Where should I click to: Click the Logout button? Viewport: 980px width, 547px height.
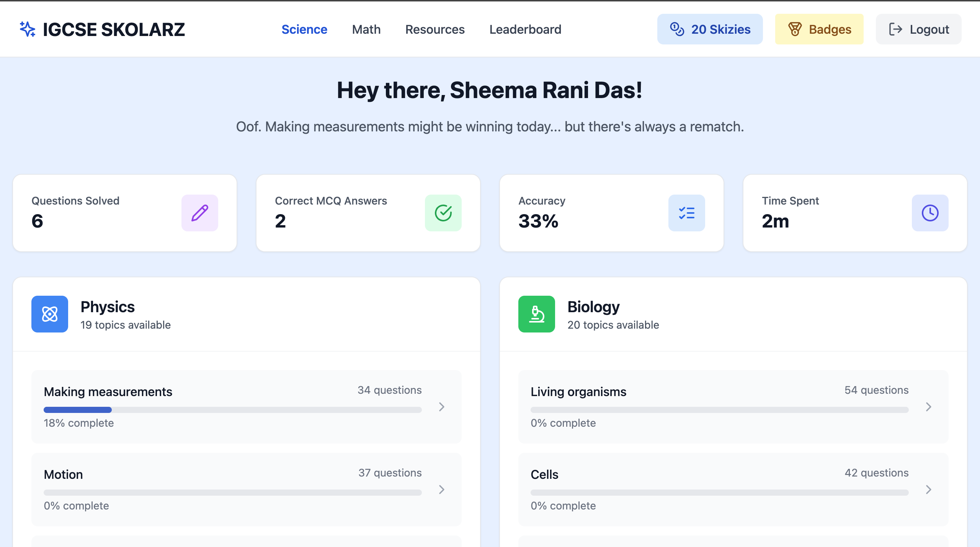(x=919, y=29)
